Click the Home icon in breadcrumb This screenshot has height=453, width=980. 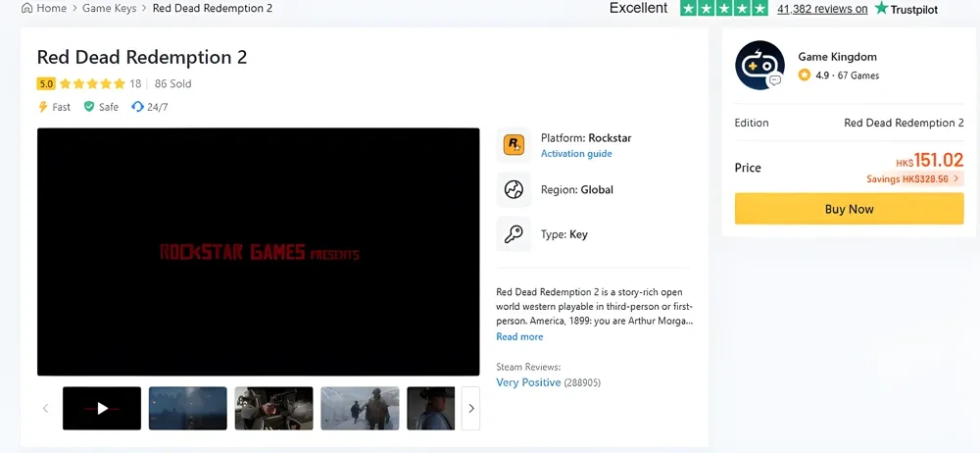[27, 9]
